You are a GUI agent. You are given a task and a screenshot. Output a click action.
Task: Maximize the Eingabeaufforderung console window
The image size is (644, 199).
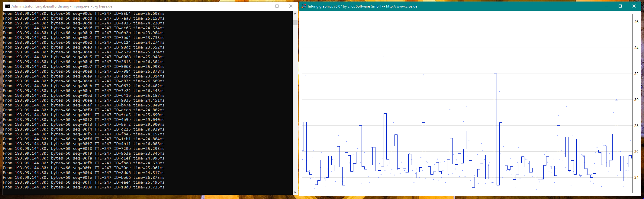pyautogui.click(x=277, y=6)
